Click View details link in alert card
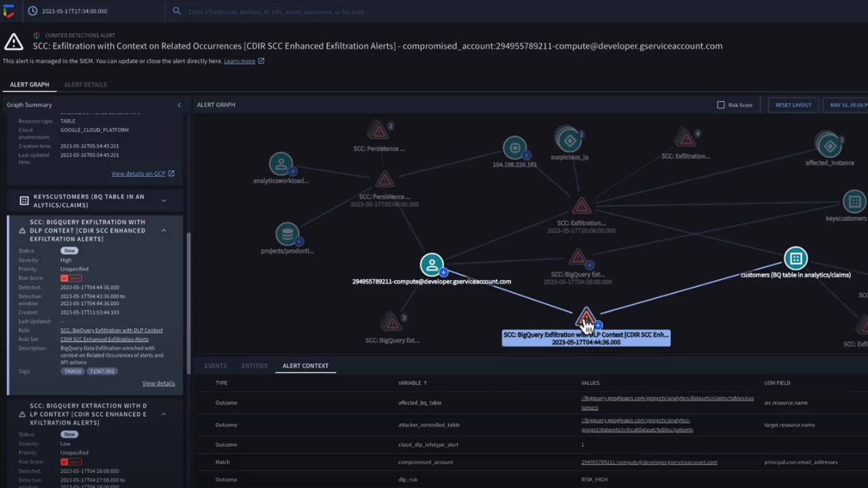Screen dimensions: 868x488 pyautogui.click(x=158, y=384)
